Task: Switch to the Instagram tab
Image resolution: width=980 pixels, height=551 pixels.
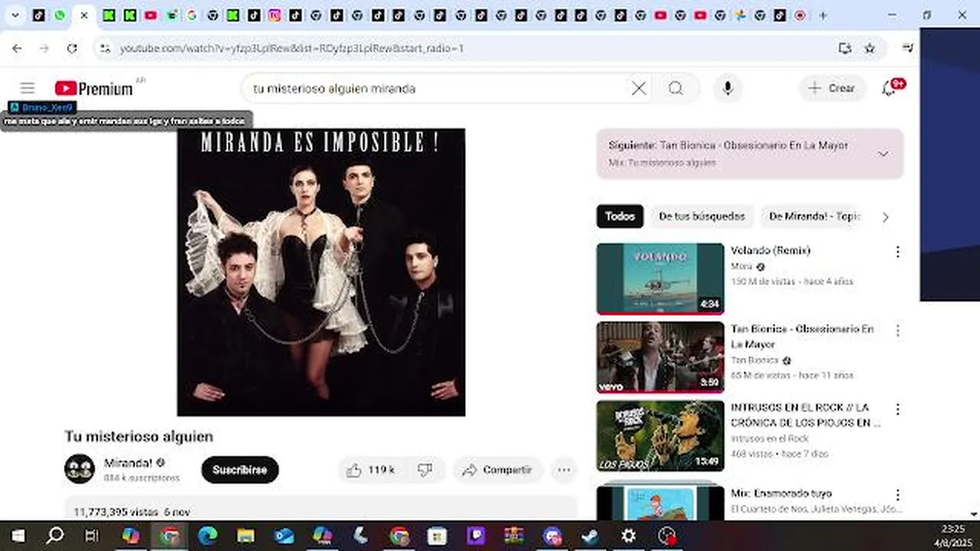Action: point(274,15)
